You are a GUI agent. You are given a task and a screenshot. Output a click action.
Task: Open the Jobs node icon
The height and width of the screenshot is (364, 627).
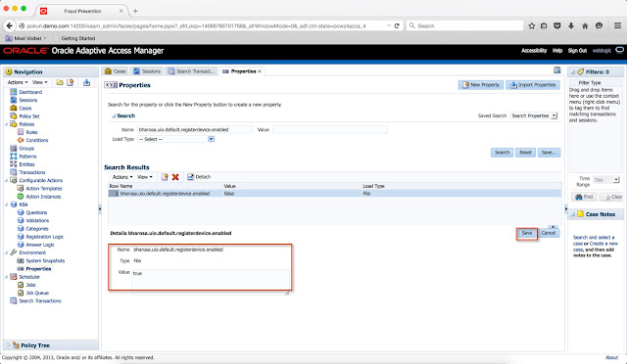[x=21, y=285]
